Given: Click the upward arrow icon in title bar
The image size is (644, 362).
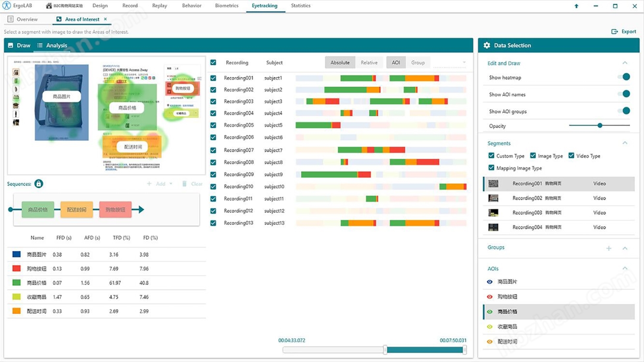Looking at the screenshot, I should tap(576, 6).
